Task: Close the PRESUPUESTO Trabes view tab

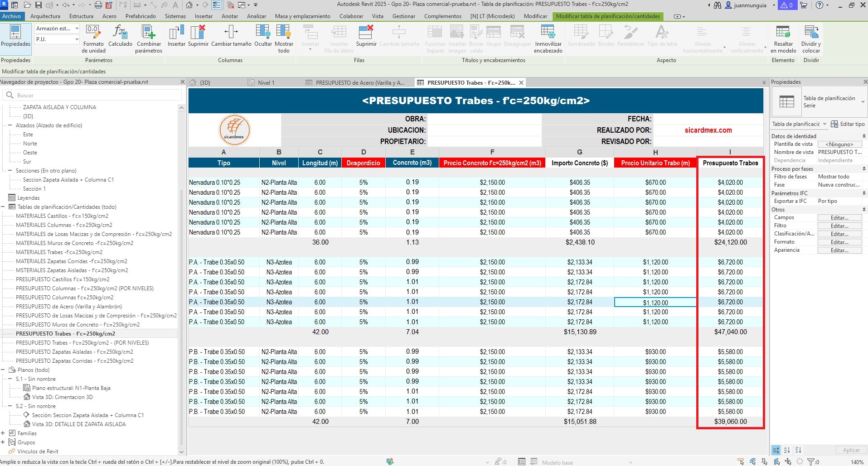Action: pos(521,83)
